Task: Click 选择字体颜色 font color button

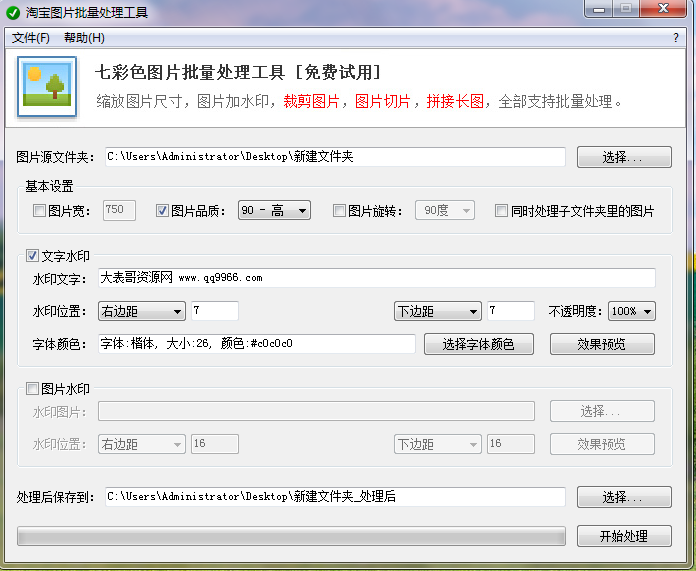Action: pos(479,344)
